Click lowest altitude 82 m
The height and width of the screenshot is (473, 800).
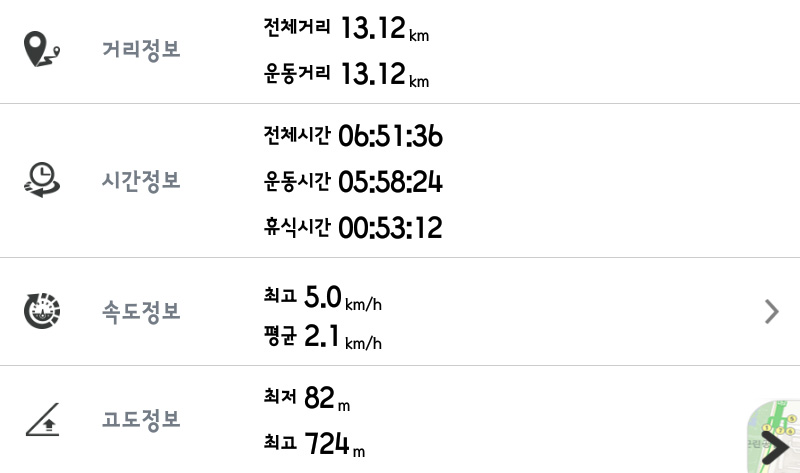pyautogui.click(x=327, y=399)
